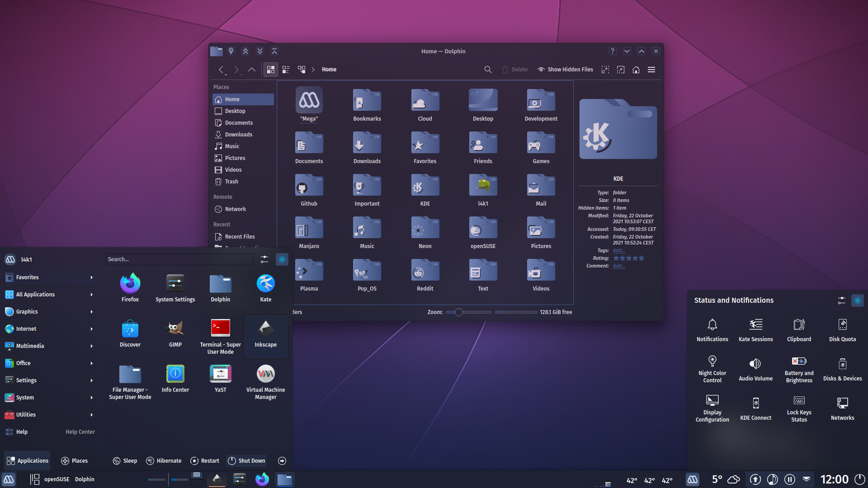Launch YaST from the launcher
The height and width of the screenshot is (488, 868).
(x=221, y=378)
